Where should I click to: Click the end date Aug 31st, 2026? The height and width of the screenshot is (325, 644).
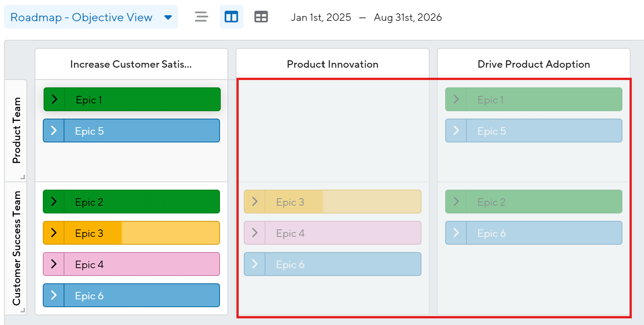point(408,17)
